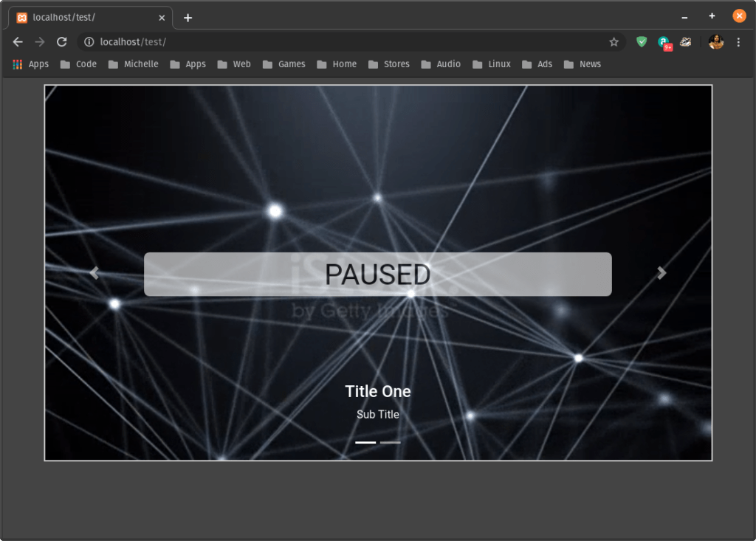Viewport: 756px width, 541px height.
Task: Reload the current page
Action: [x=62, y=42]
